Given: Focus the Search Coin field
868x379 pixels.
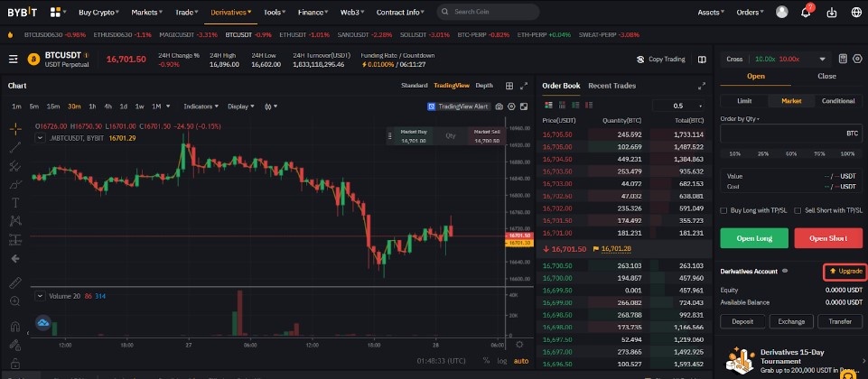Looking at the screenshot, I should click(488, 12).
